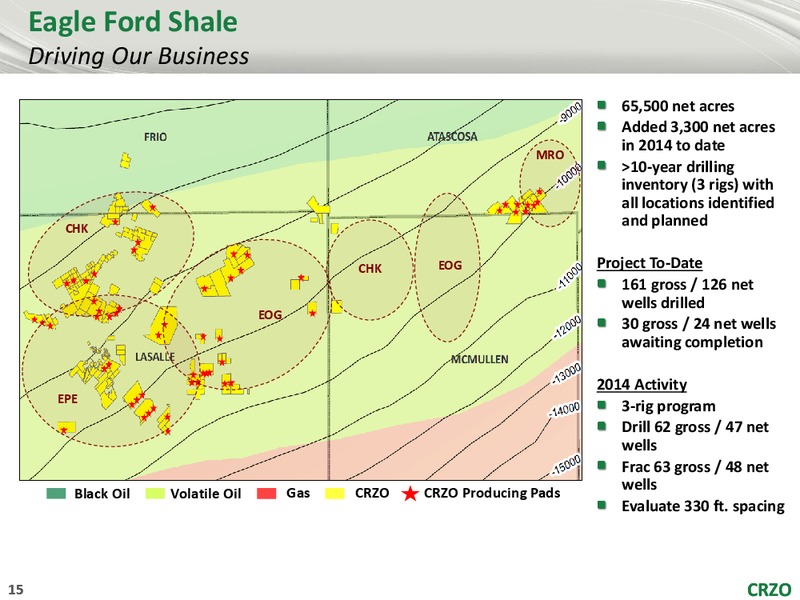Click the -13000 contour label

pyautogui.click(x=566, y=374)
